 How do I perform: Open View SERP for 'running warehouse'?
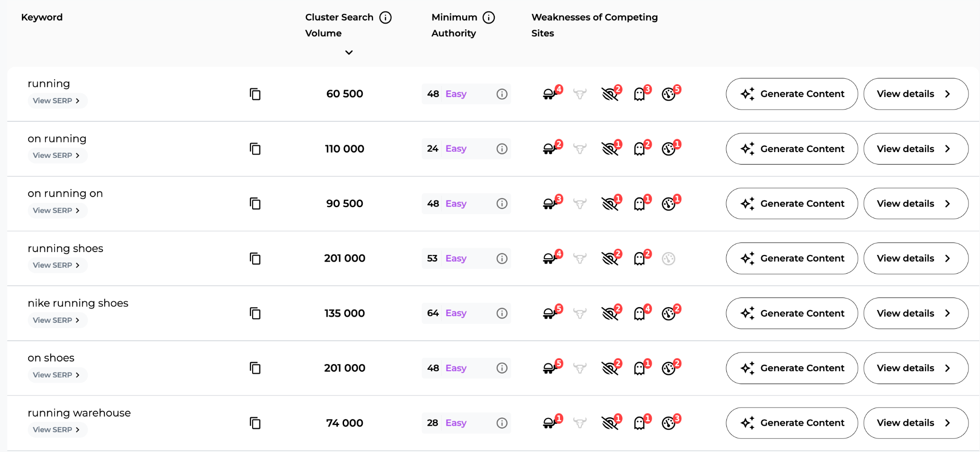56,430
